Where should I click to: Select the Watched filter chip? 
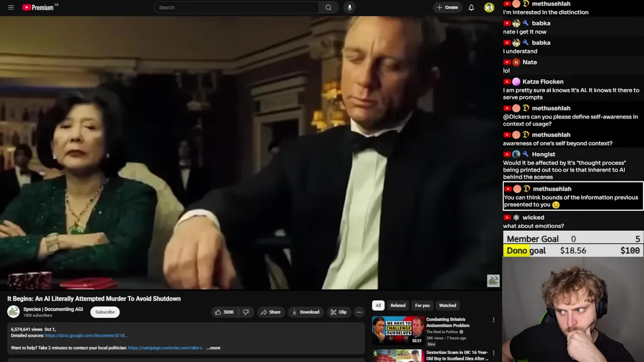pos(447,305)
